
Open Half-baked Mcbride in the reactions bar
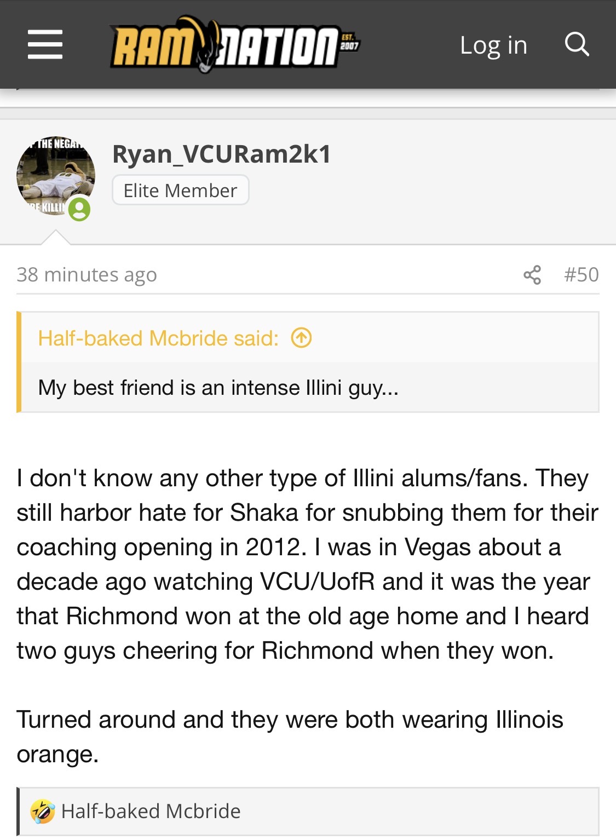(151, 811)
